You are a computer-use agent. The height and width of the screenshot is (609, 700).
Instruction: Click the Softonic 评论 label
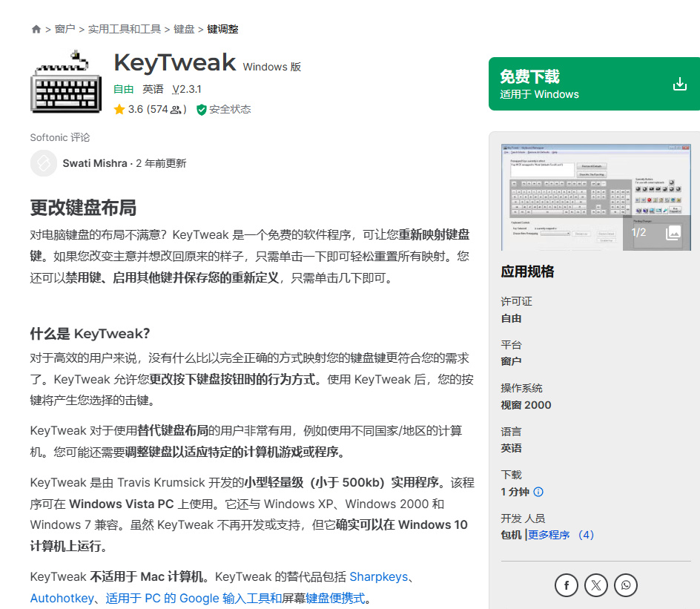click(x=60, y=137)
